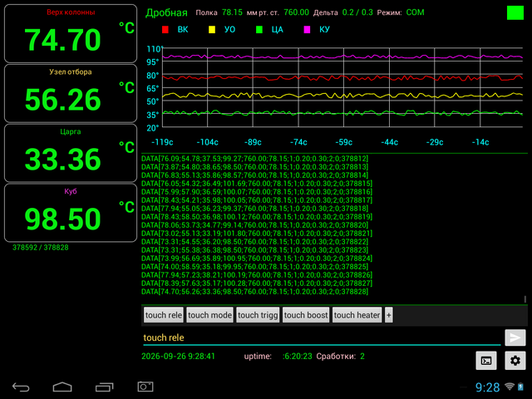Click the 20° y-axis label on chart
This screenshot has width=532, height=399.
tap(153, 128)
